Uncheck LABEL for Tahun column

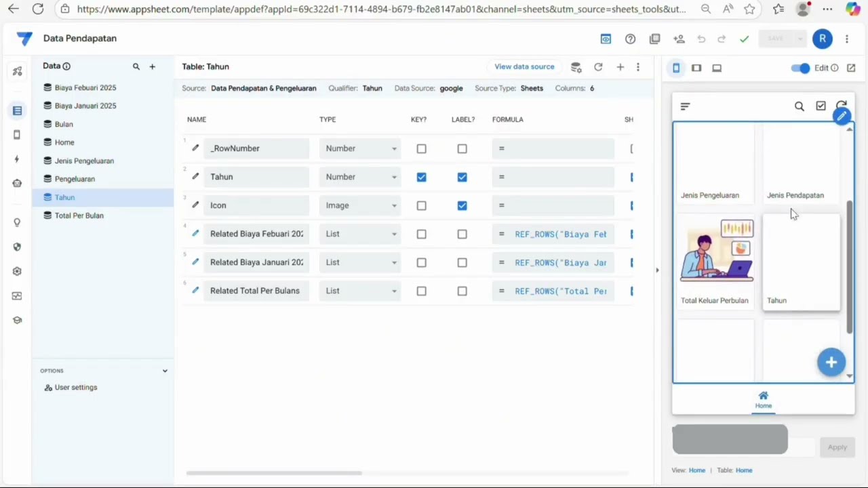point(462,177)
